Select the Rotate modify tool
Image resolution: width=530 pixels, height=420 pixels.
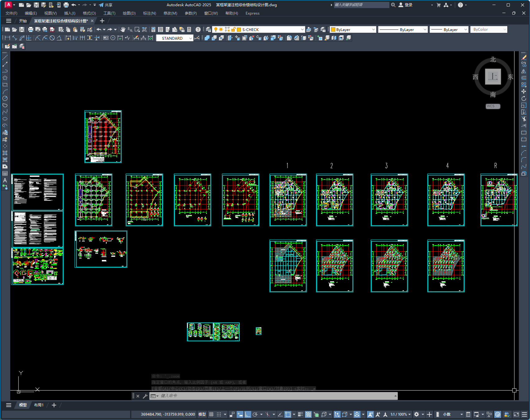(524, 98)
